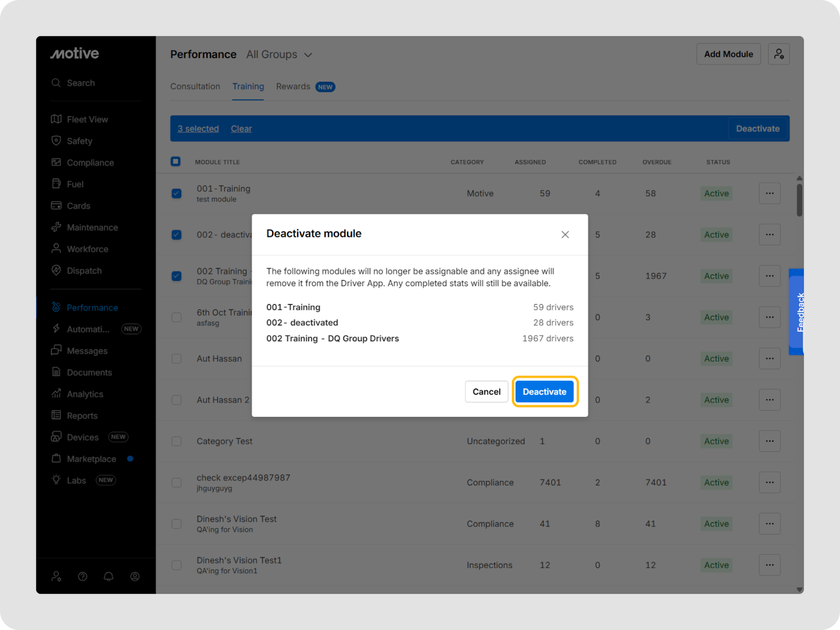Screen dimensions: 840x630
Task: Check the Aut Hassan module checkbox
Action: [x=176, y=359]
